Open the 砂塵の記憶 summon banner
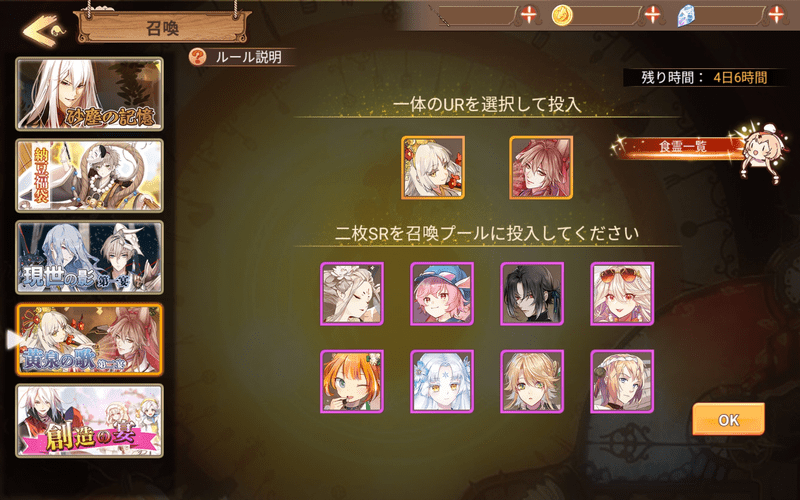The image size is (800, 500). 90,94
